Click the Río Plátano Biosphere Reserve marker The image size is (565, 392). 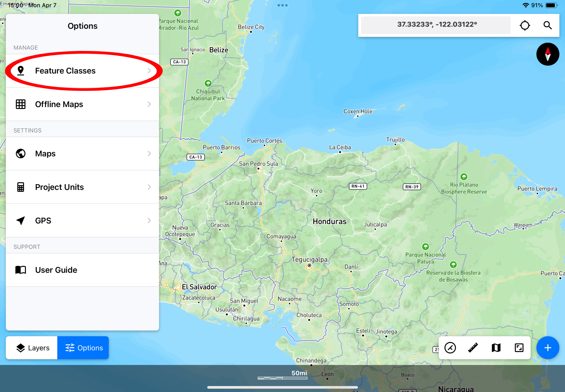(x=464, y=177)
